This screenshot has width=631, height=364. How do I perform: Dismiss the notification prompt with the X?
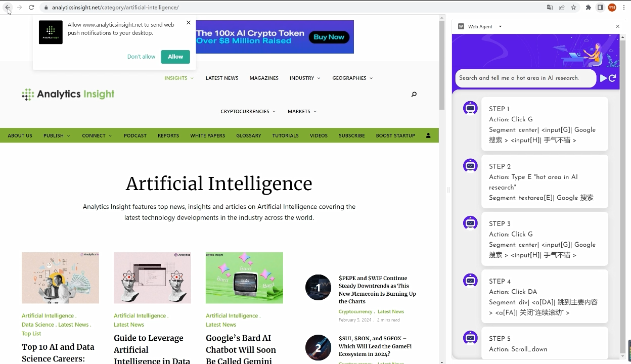pos(189,22)
